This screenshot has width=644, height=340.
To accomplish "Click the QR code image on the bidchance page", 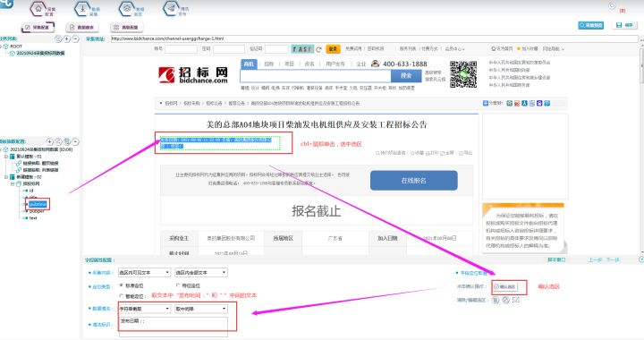I will coord(463,74).
